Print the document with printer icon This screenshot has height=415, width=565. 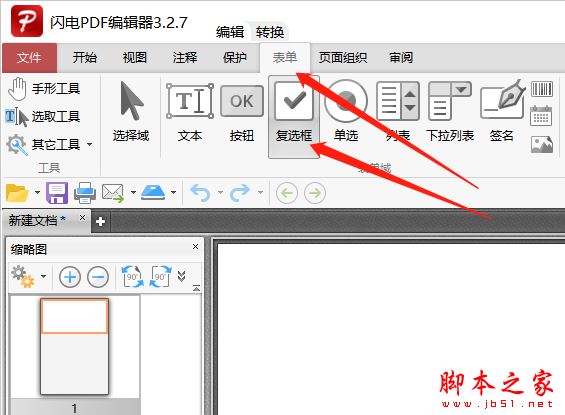pos(85,193)
